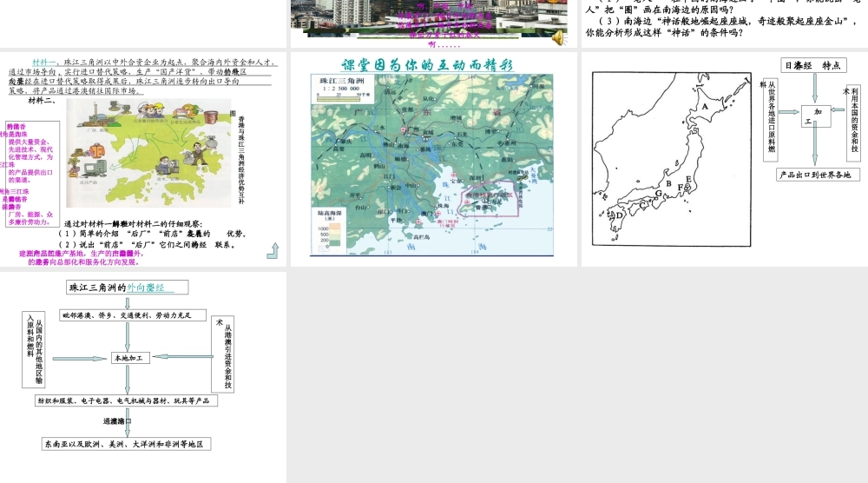This screenshot has height=483, width=868.
Task: Click the 课堂因为你的互动而精彩 heading
Action: click(427, 65)
